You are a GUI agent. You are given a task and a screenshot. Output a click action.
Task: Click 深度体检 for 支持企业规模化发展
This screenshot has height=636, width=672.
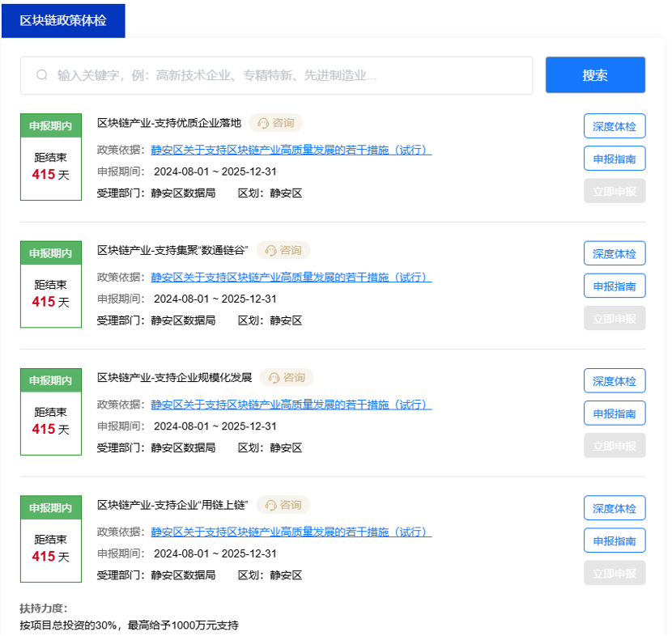pos(614,381)
